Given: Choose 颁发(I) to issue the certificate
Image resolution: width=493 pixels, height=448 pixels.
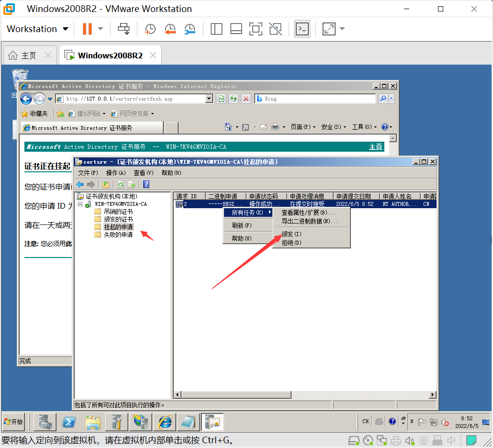Looking at the screenshot, I should [291, 234].
